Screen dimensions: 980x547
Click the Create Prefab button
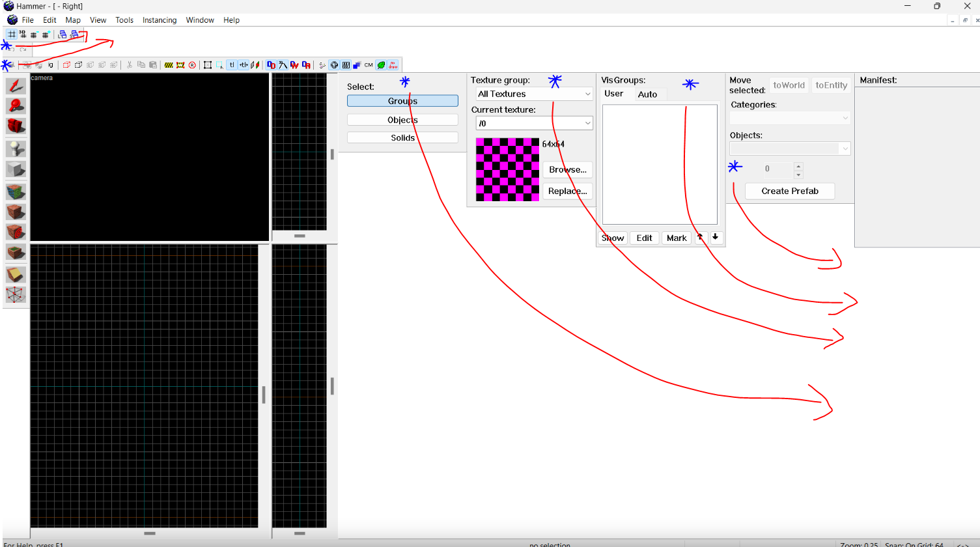pyautogui.click(x=790, y=191)
